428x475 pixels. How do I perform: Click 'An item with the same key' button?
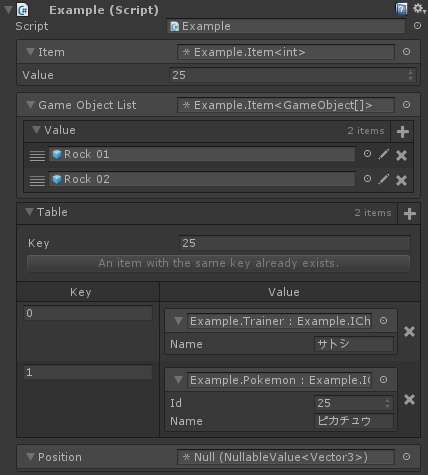[x=218, y=263]
